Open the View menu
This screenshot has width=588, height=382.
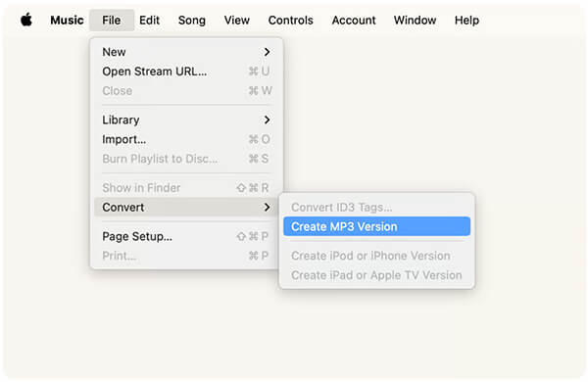coord(236,20)
